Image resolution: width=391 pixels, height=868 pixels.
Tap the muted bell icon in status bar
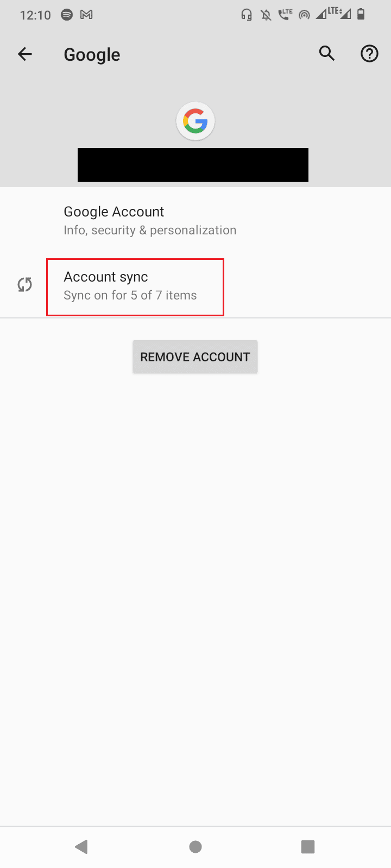(x=266, y=15)
